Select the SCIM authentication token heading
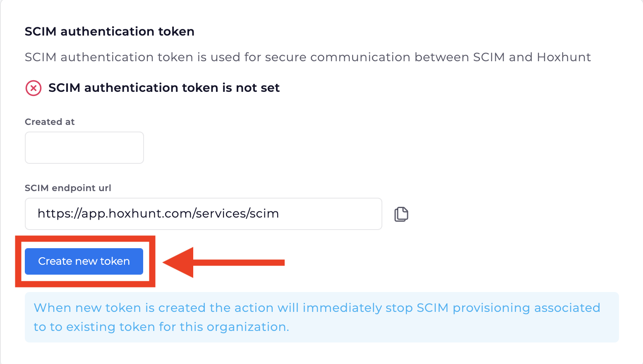This screenshot has width=643, height=364. click(109, 31)
